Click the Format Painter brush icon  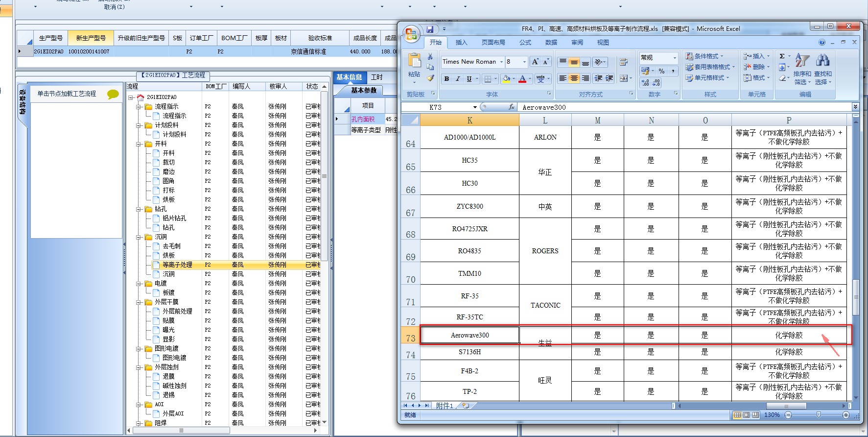(430, 78)
